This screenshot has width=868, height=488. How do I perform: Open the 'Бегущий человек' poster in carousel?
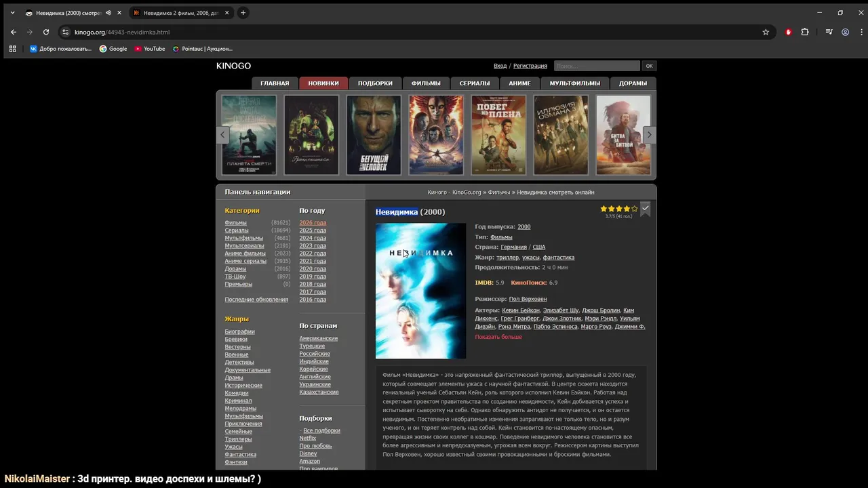pos(374,135)
